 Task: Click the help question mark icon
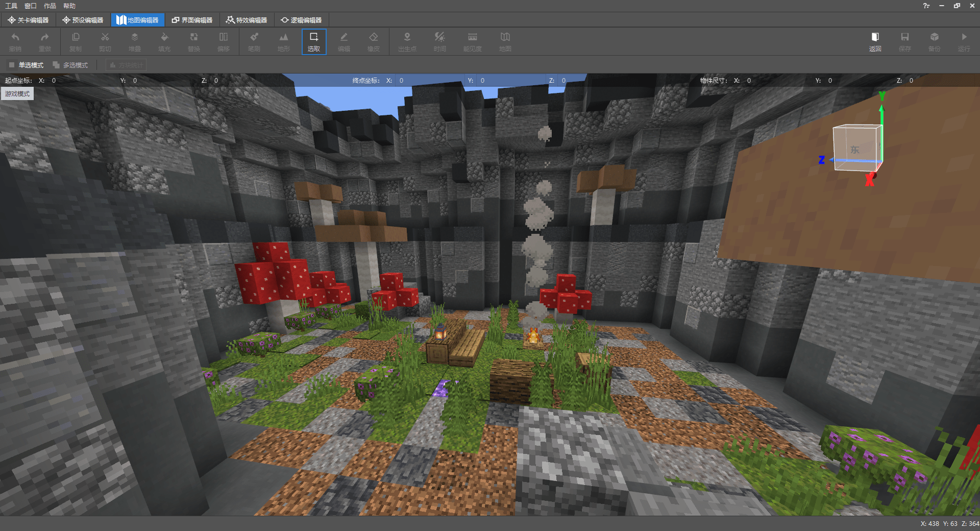tap(926, 6)
